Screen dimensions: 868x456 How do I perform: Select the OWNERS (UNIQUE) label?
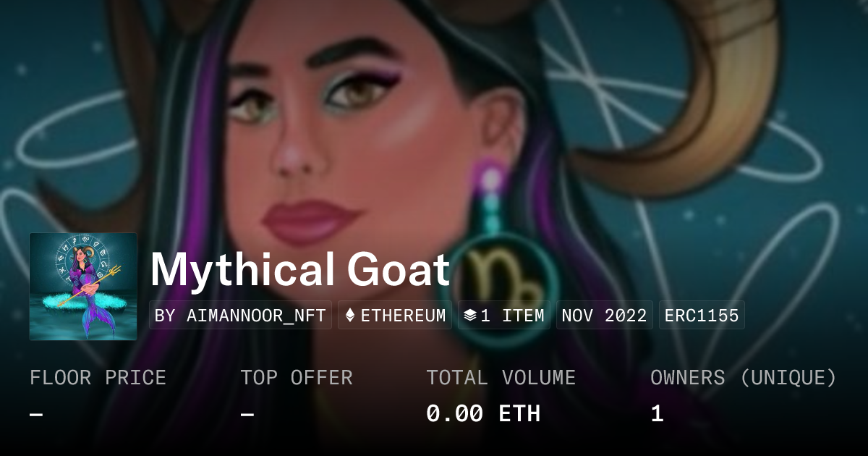(x=744, y=378)
